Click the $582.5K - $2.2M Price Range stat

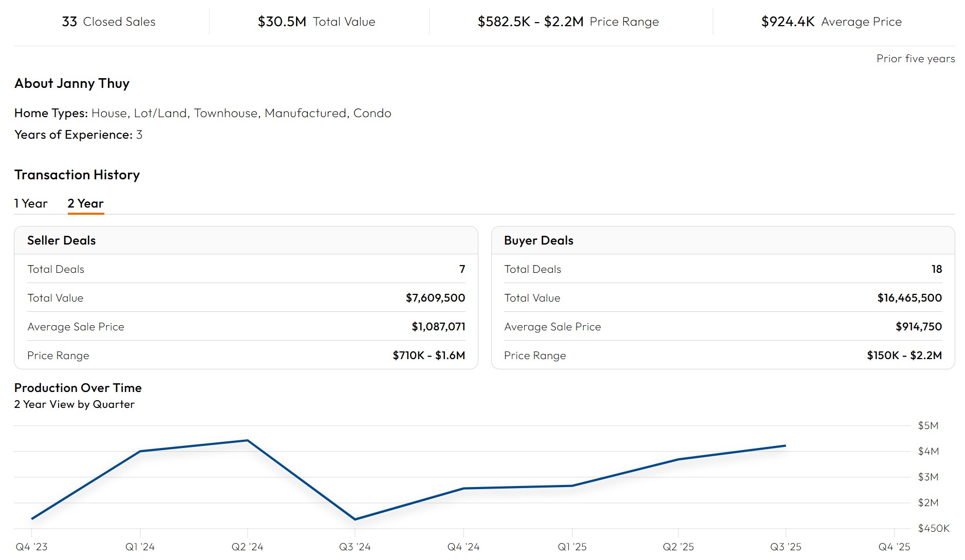coord(568,22)
